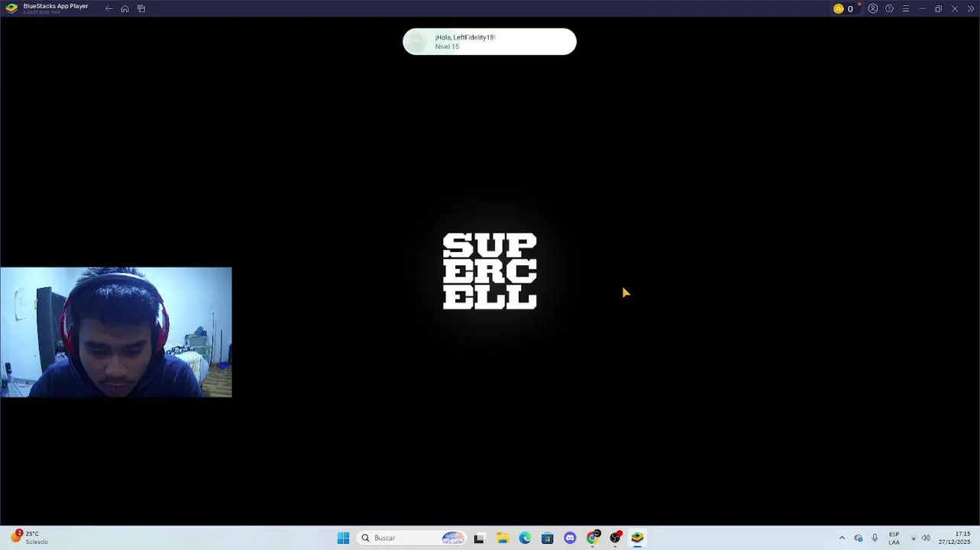Open the ESP LAA language selector
This screenshot has width=980, height=550.
tap(894, 538)
